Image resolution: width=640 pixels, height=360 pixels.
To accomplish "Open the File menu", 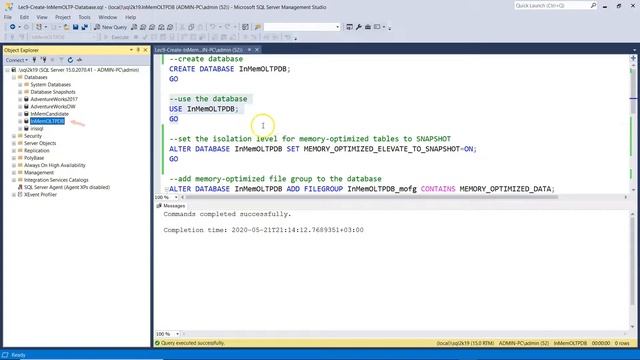I will [8, 17].
